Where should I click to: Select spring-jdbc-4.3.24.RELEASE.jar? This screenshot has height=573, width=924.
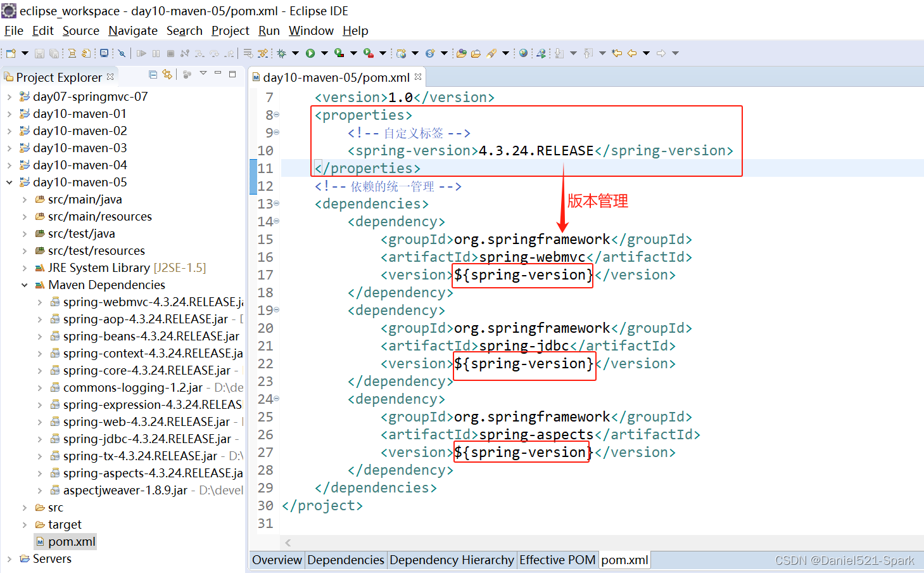(x=147, y=439)
